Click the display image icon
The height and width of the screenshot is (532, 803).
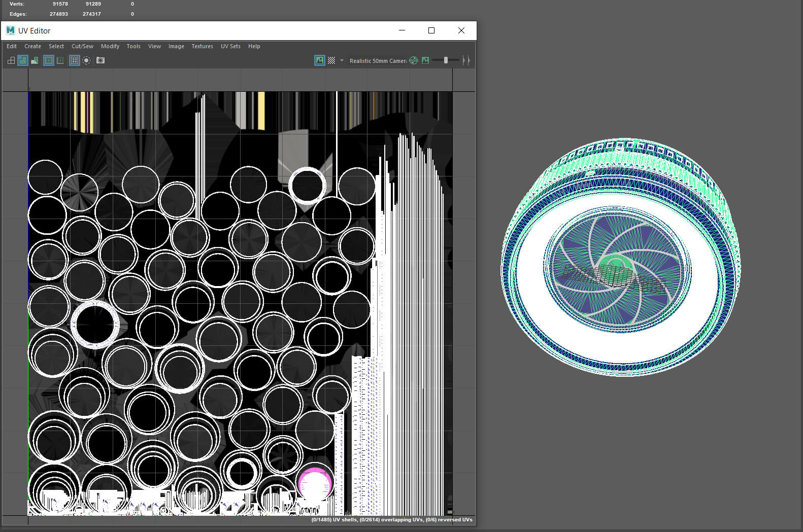point(320,60)
